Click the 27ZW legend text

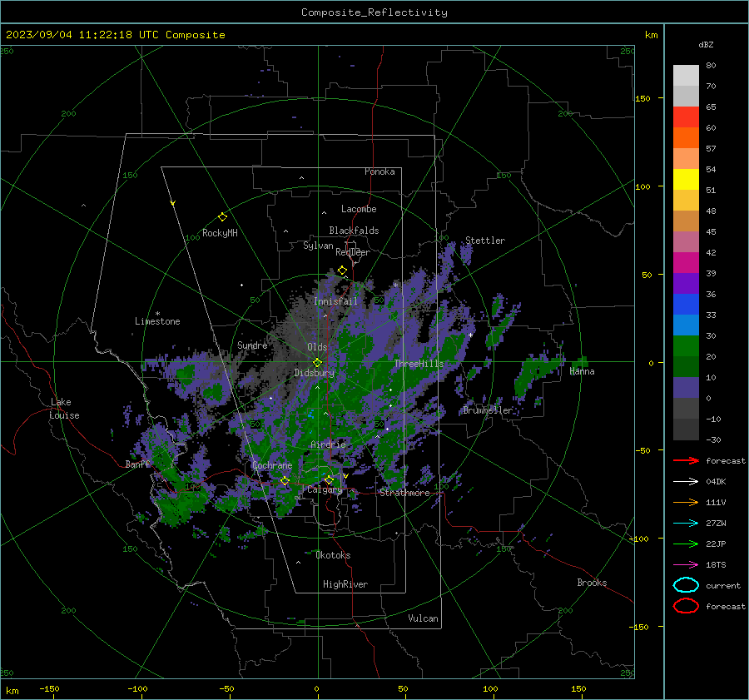(x=716, y=524)
